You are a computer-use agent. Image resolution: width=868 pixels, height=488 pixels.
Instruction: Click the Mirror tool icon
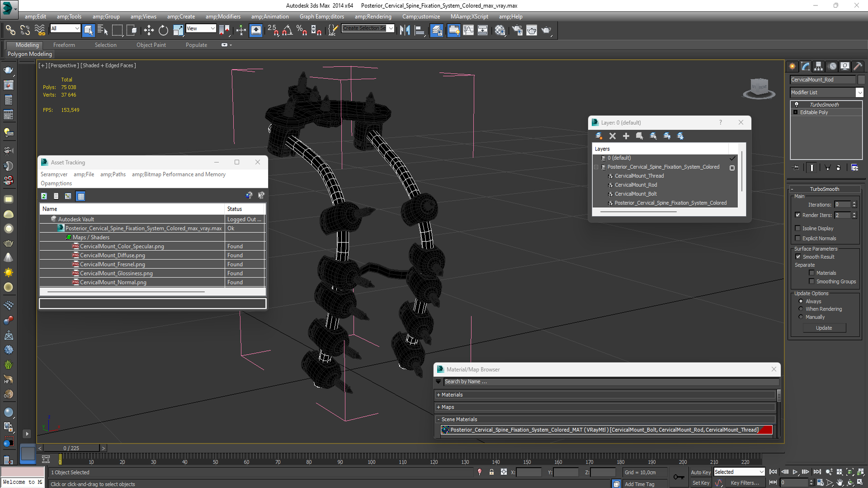[x=405, y=30]
